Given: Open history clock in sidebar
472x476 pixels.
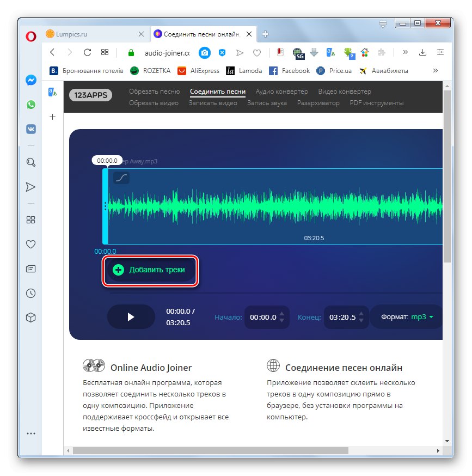Looking at the screenshot, I should pyautogui.click(x=30, y=293).
